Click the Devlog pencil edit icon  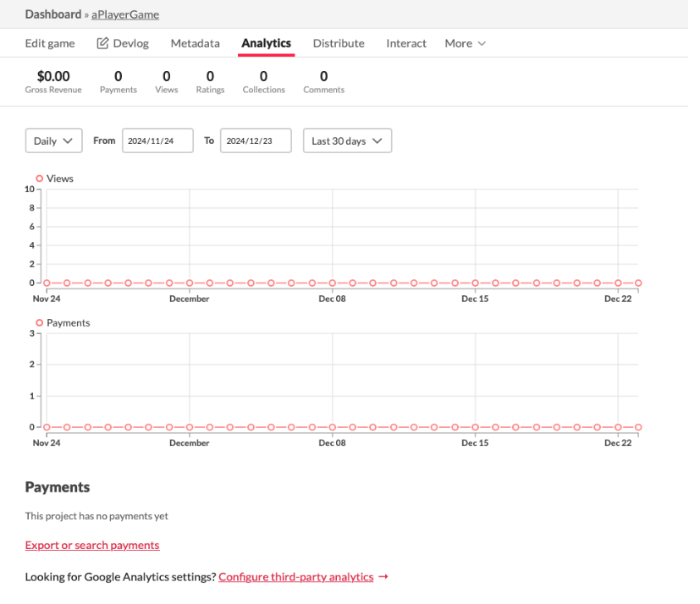(x=102, y=43)
